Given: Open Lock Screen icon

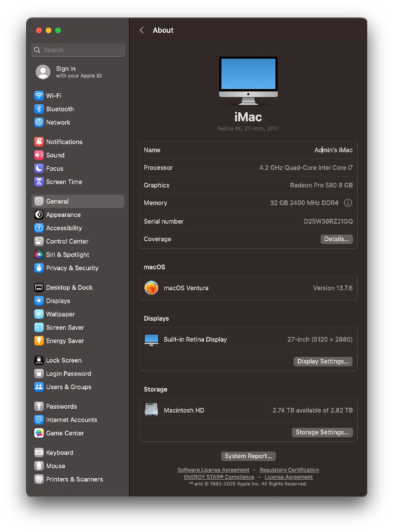Looking at the screenshot, I should click(39, 360).
